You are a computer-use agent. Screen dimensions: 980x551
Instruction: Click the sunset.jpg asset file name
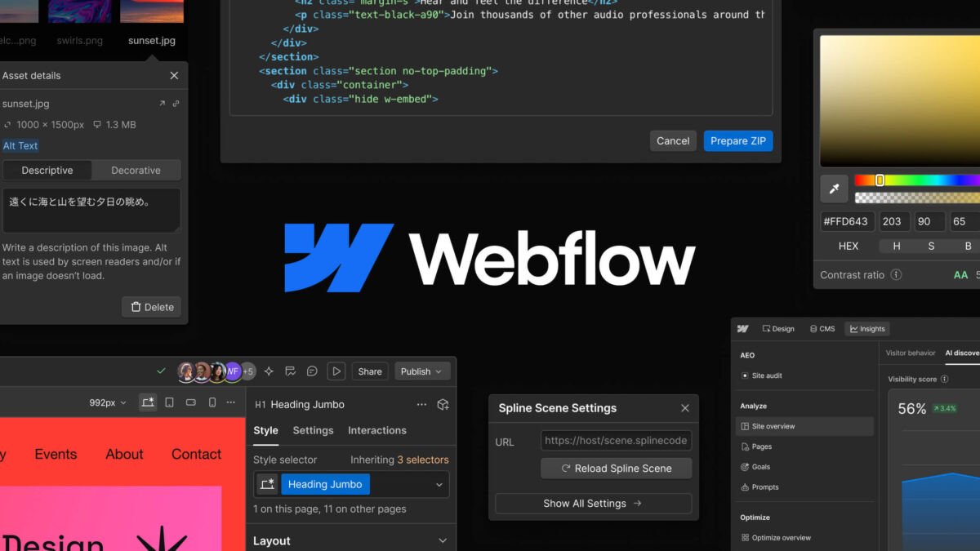26,104
